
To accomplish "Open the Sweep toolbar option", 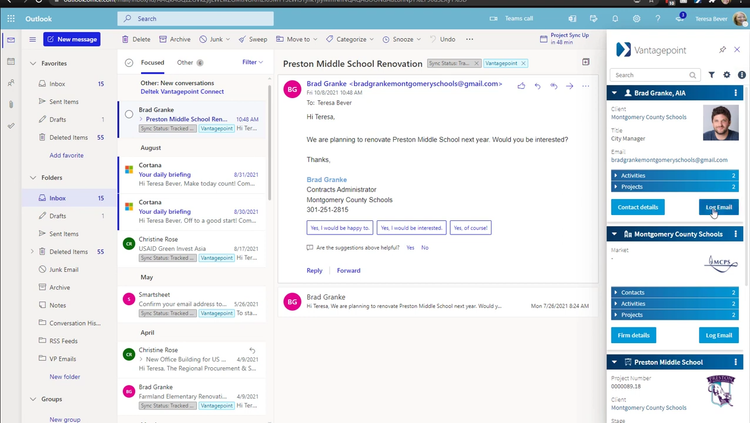I will point(253,39).
